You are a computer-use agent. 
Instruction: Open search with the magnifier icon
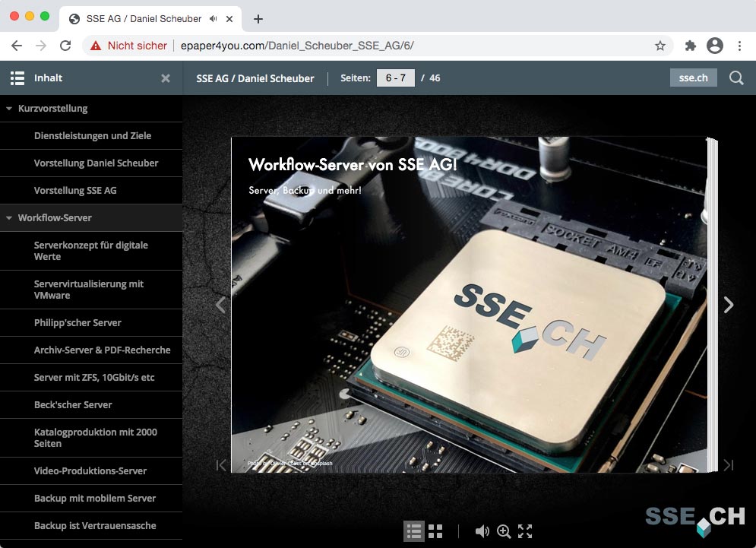pyautogui.click(x=735, y=78)
